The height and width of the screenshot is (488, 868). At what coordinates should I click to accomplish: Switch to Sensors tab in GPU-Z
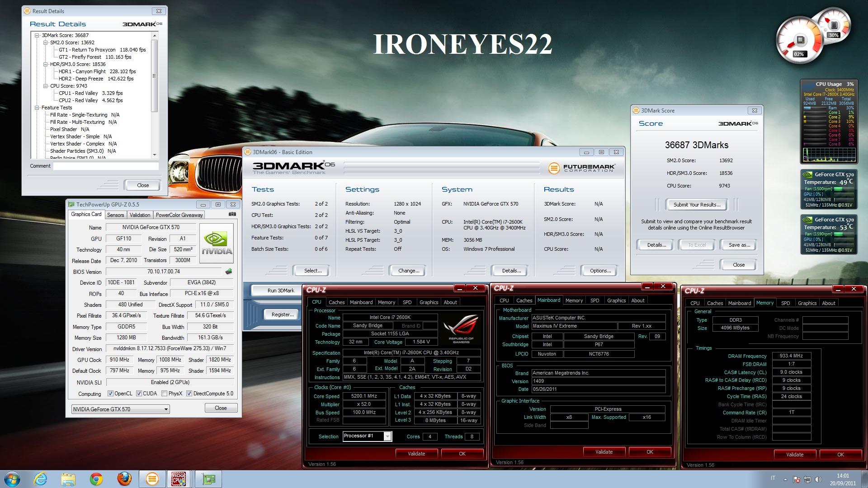point(115,215)
